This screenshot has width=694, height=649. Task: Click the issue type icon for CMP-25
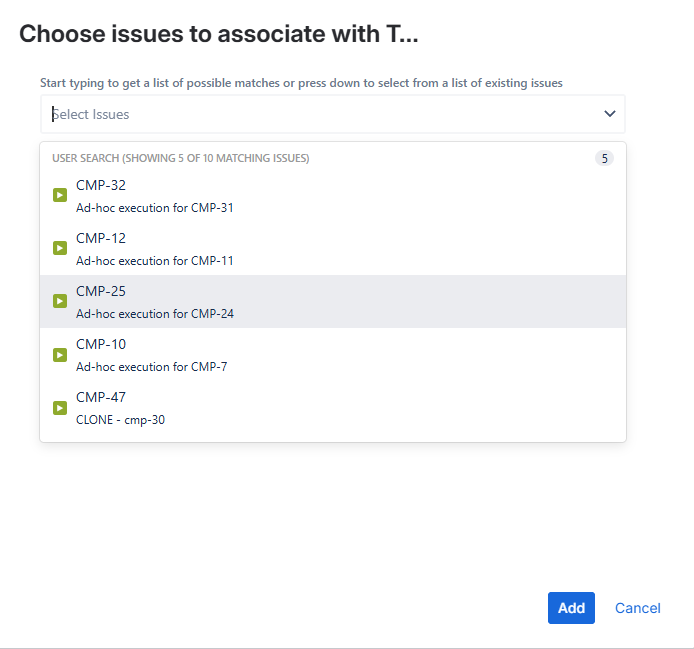(60, 301)
